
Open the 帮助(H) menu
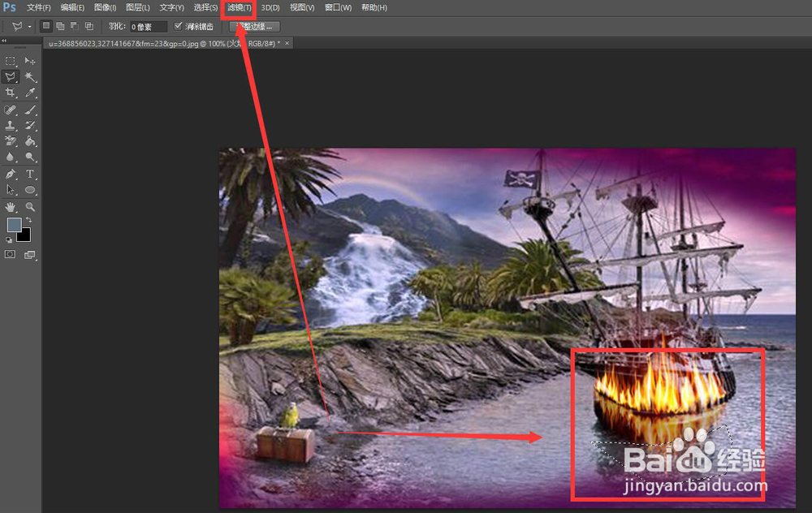coord(374,8)
